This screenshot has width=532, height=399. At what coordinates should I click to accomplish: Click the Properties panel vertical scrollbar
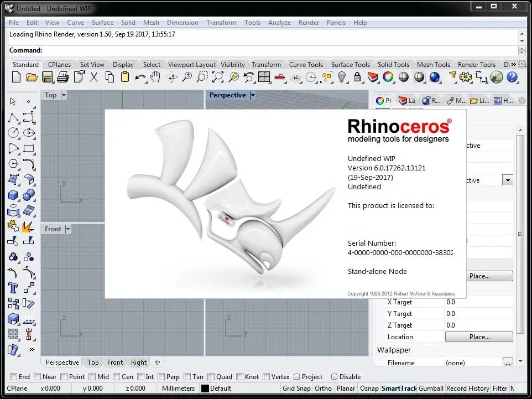pos(520,234)
